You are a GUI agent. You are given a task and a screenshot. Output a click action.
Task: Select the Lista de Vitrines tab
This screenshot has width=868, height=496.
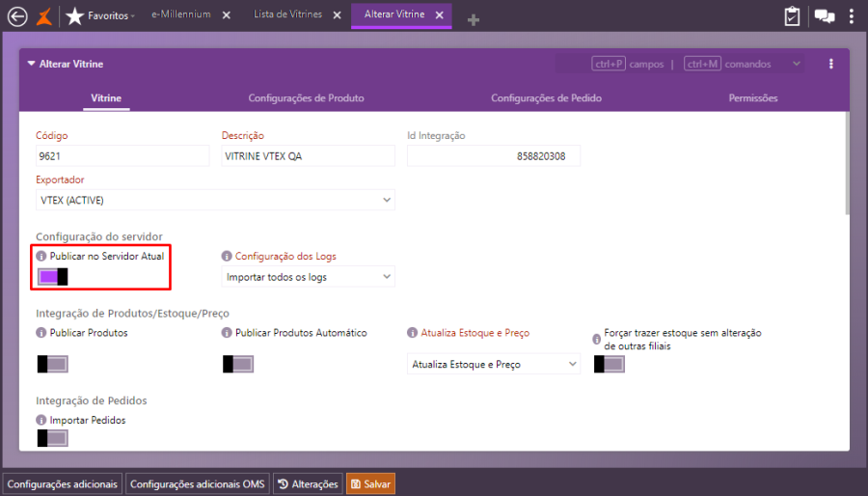click(287, 14)
